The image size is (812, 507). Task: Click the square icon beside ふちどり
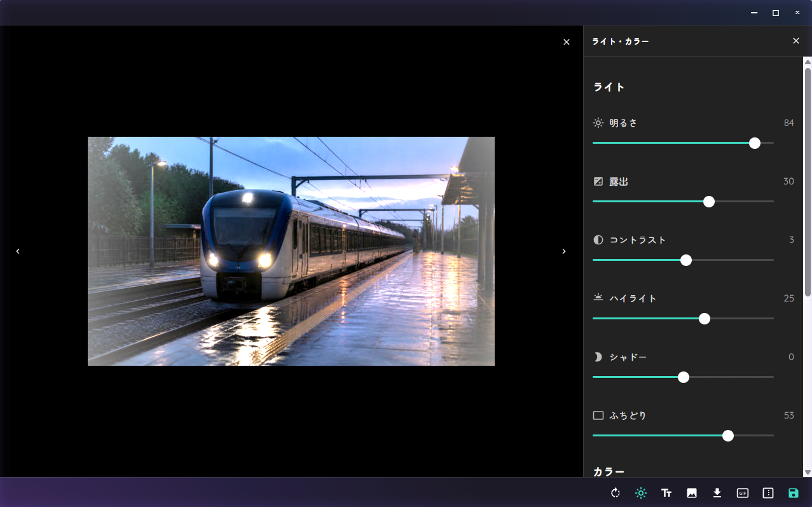click(598, 415)
